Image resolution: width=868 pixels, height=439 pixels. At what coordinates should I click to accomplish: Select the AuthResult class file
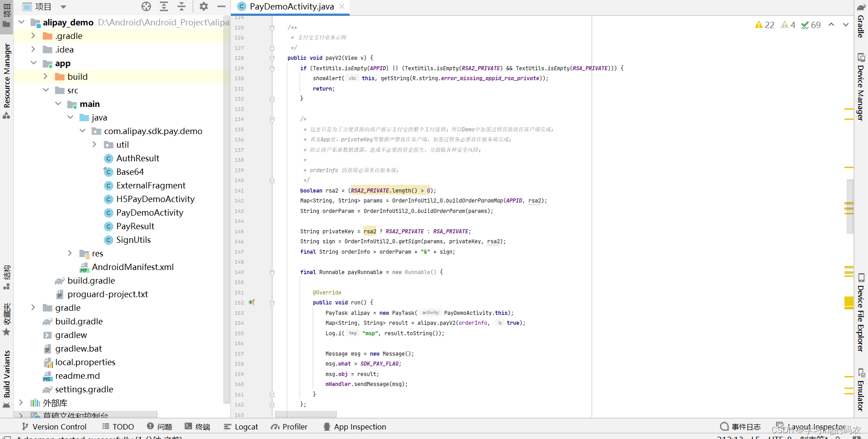pos(138,158)
